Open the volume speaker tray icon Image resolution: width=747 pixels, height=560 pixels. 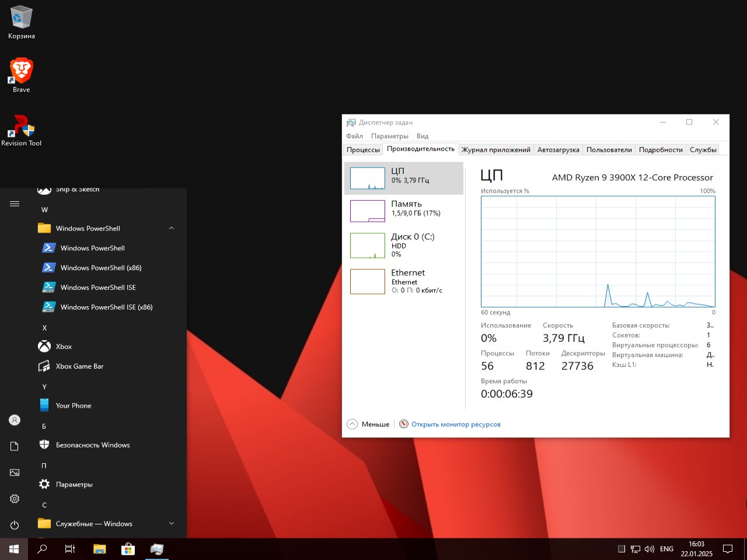650,549
